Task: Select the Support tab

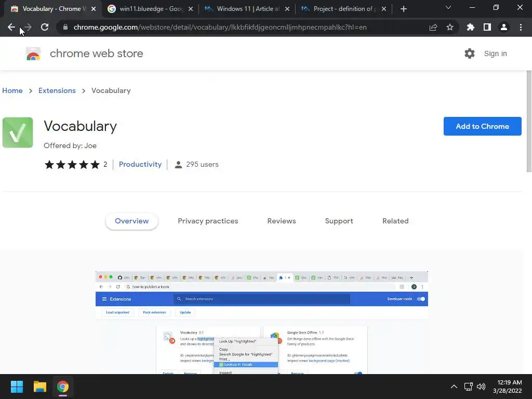Action: [339, 221]
